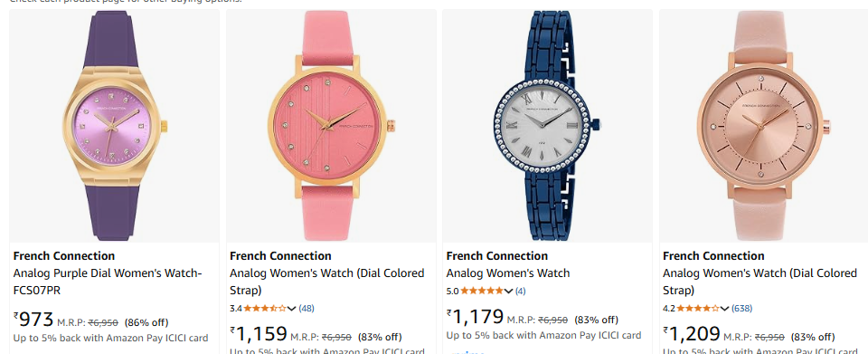Click the 3.4 star rating stars
Viewport: 868px width, 354px height.
pyautogui.click(x=265, y=309)
